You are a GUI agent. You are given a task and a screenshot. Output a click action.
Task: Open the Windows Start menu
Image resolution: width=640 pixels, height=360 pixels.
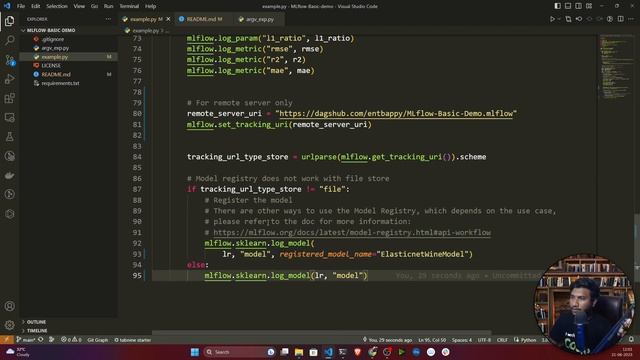click(195, 352)
